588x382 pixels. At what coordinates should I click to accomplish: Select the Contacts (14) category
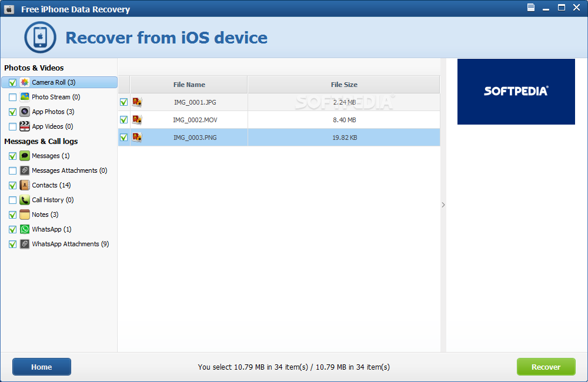[51, 185]
